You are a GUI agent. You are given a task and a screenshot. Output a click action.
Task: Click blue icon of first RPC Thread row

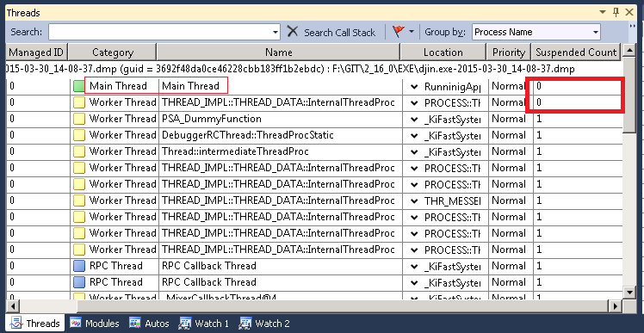79,266
